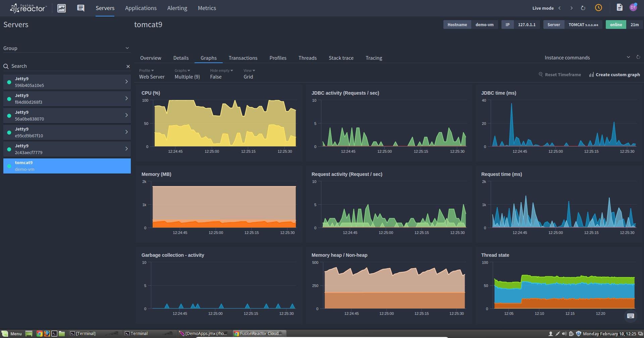Clear the server search with X
This screenshot has height=338, width=644.
click(x=128, y=66)
